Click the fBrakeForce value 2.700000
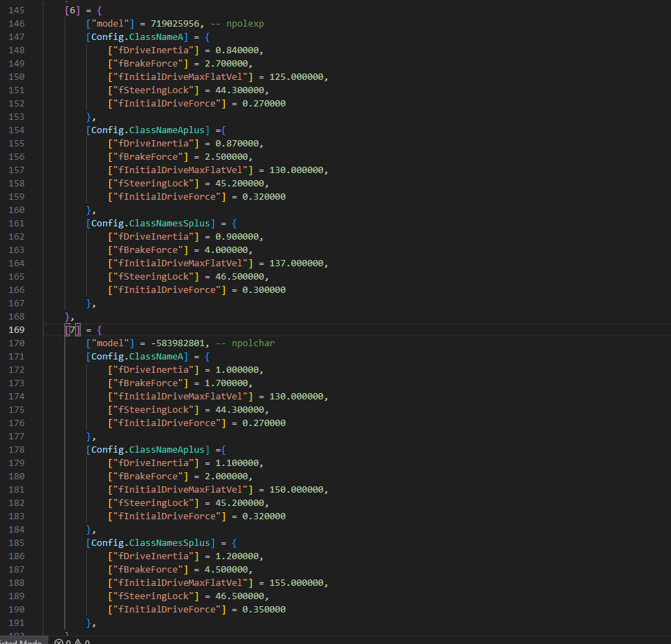Screen dimensions: 671x644 (226, 63)
